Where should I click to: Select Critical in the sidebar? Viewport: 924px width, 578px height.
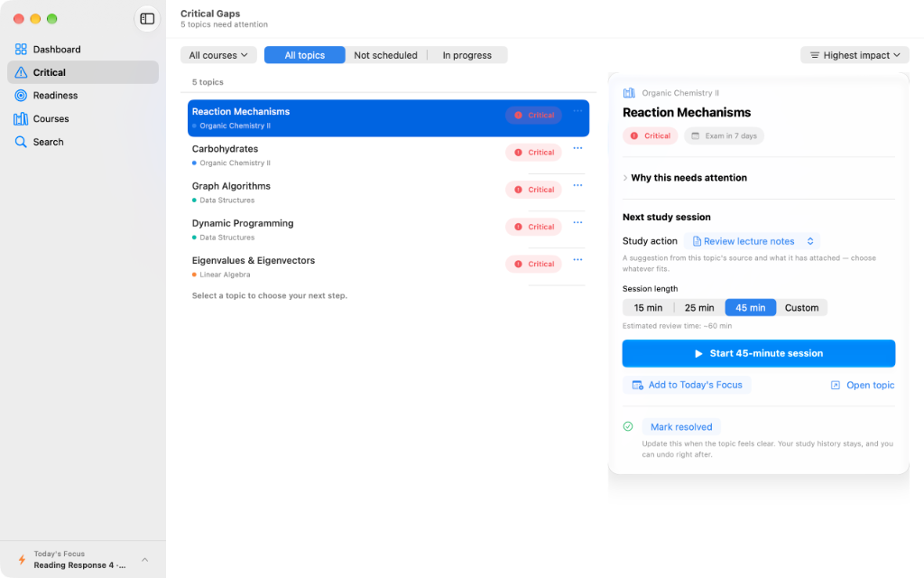[x=82, y=72]
